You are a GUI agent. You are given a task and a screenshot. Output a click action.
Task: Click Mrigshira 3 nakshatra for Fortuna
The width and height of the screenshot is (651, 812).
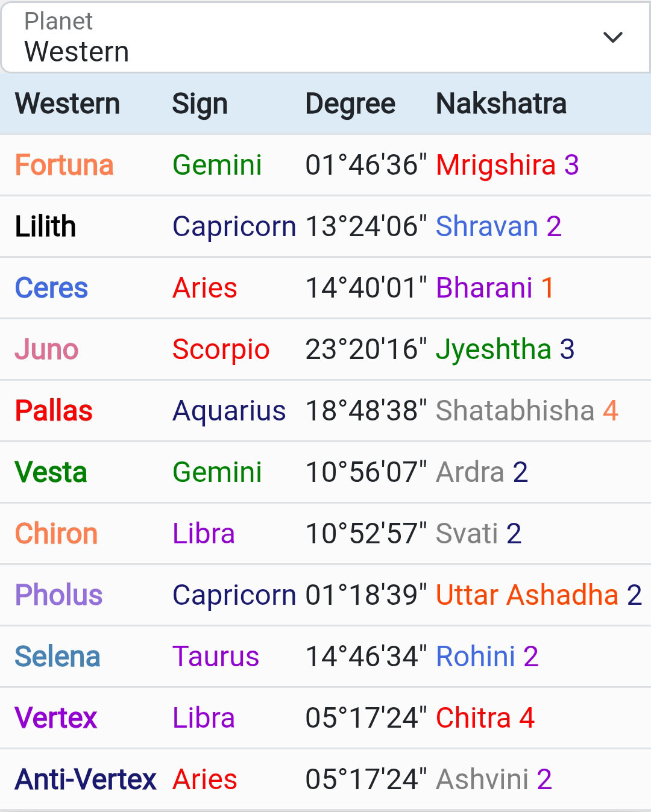(x=507, y=165)
